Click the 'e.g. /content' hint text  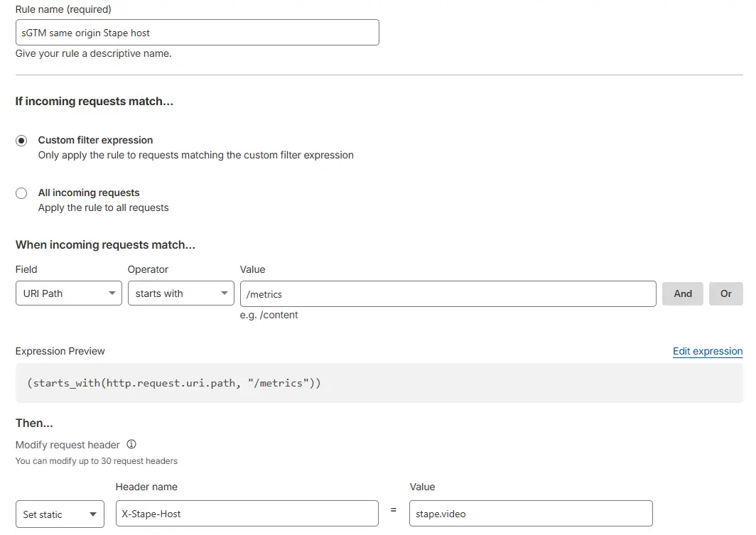click(269, 315)
